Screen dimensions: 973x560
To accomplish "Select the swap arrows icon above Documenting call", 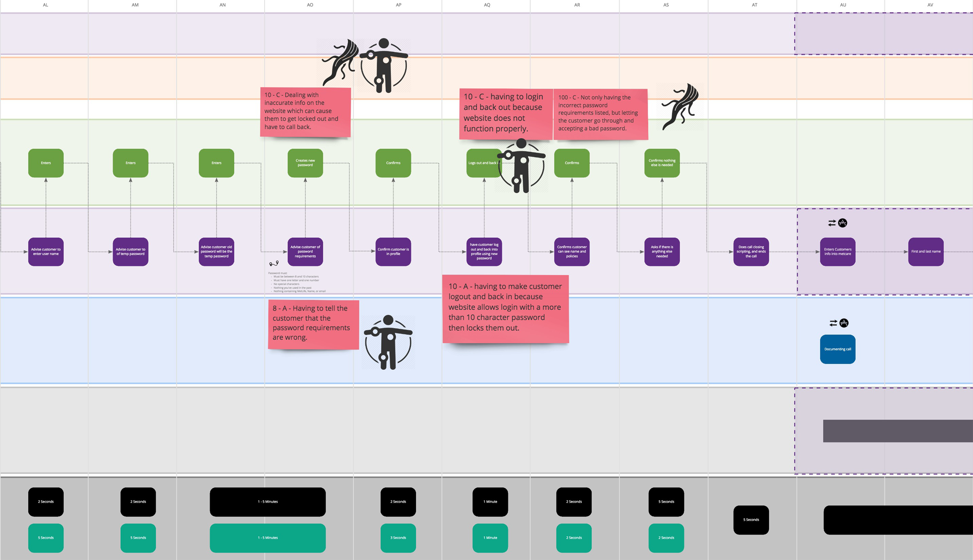I will (x=832, y=323).
